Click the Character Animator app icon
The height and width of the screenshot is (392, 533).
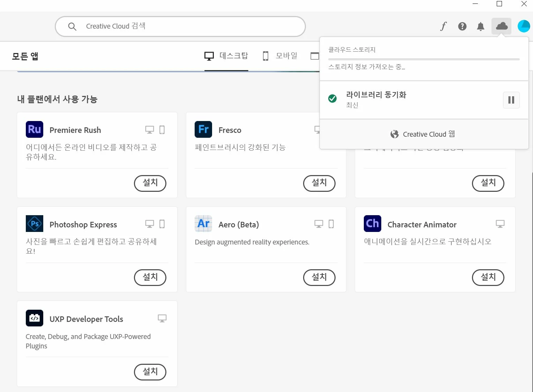373,224
